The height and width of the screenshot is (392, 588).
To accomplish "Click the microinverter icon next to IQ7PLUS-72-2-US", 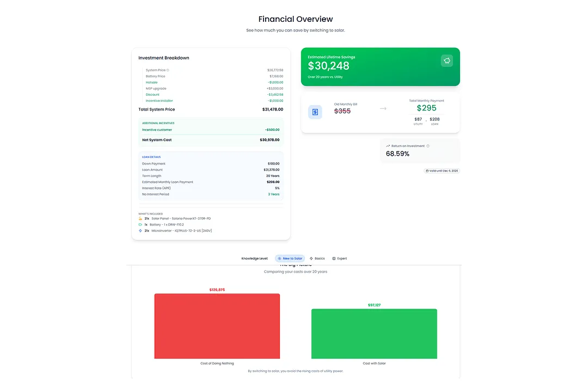I will (x=139, y=230).
